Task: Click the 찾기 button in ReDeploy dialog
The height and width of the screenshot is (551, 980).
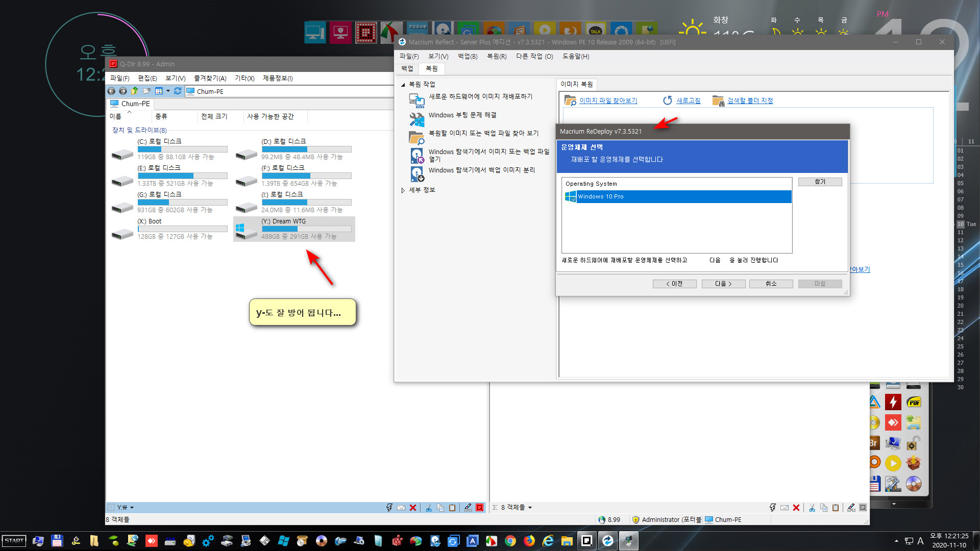Action: click(x=820, y=182)
